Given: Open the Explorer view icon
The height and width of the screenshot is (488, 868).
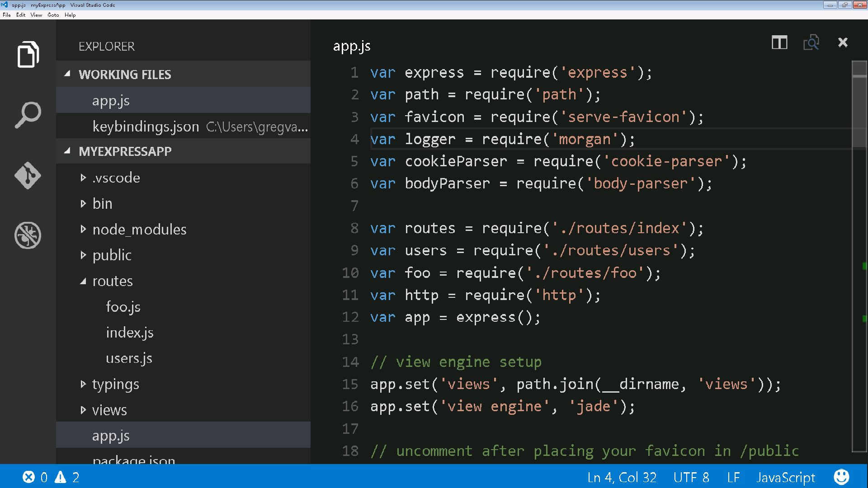Looking at the screenshot, I should coord(28,55).
